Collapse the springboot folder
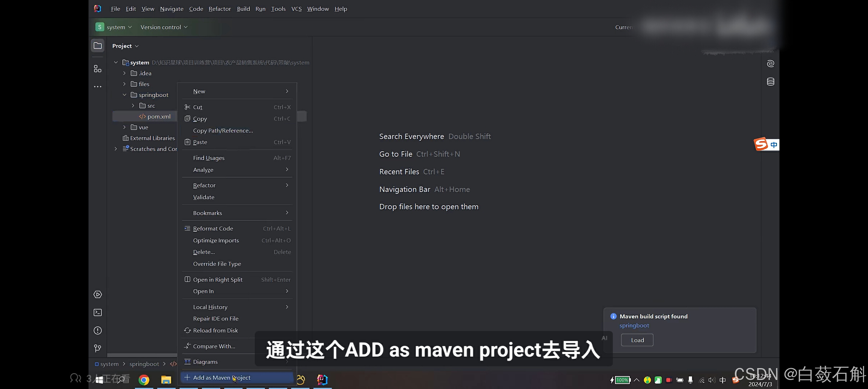The width and height of the screenshot is (868, 389). (124, 95)
